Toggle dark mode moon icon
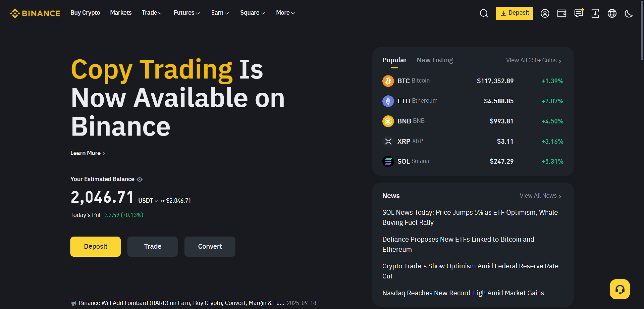The image size is (644, 309). pos(629,13)
